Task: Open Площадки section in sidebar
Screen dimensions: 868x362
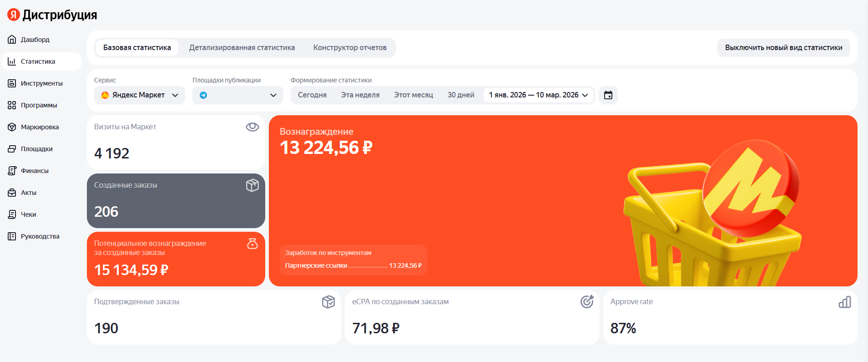Action: click(x=42, y=149)
